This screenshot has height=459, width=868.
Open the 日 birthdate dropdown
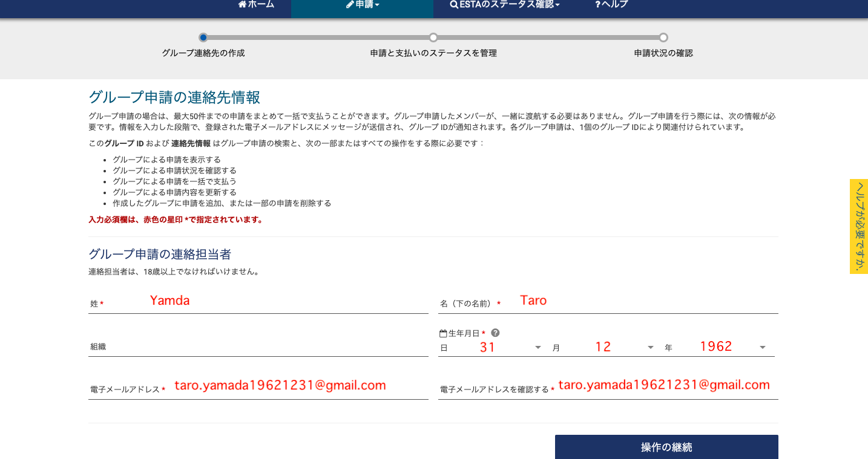click(491, 347)
